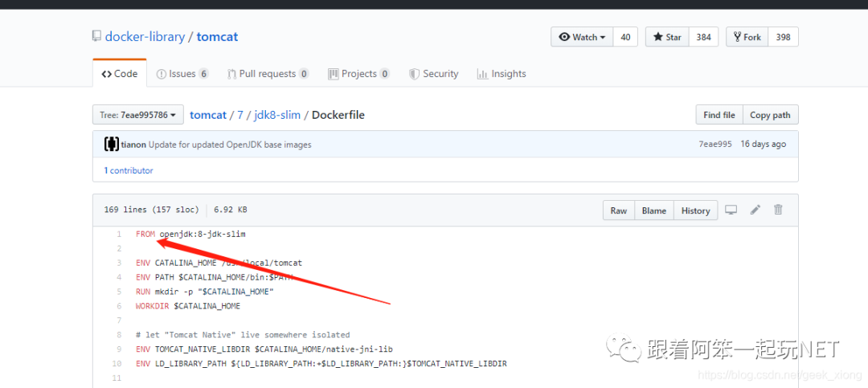Click the Raw button
Viewport: 868px width, 388px height.
[618, 210]
